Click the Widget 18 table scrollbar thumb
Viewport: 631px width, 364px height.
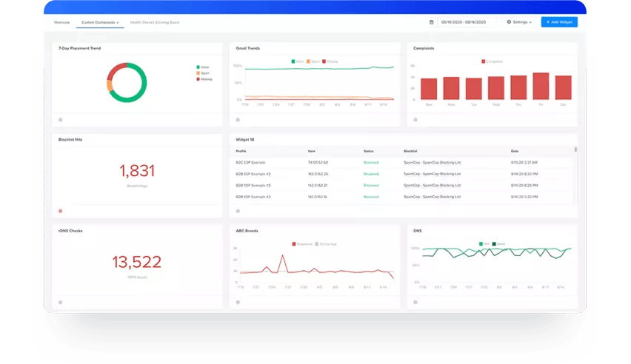point(575,149)
